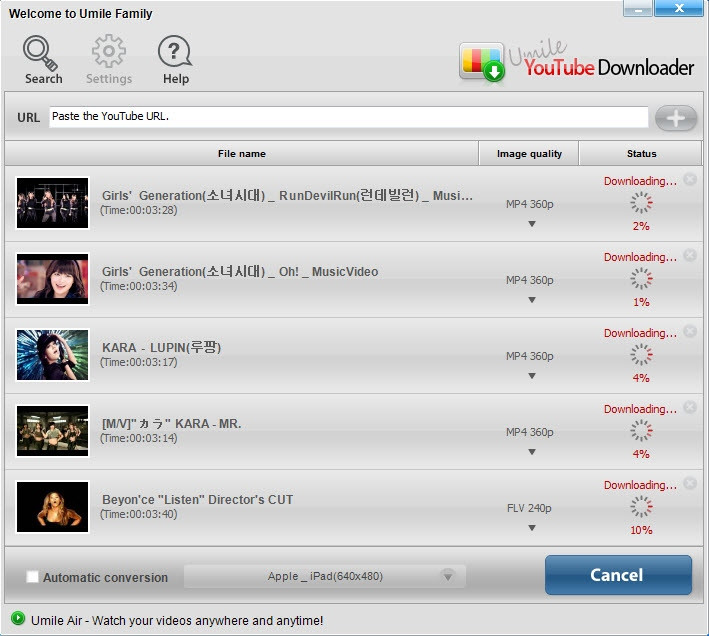Close the downloader window
The width and height of the screenshot is (709, 636).
[679, 8]
